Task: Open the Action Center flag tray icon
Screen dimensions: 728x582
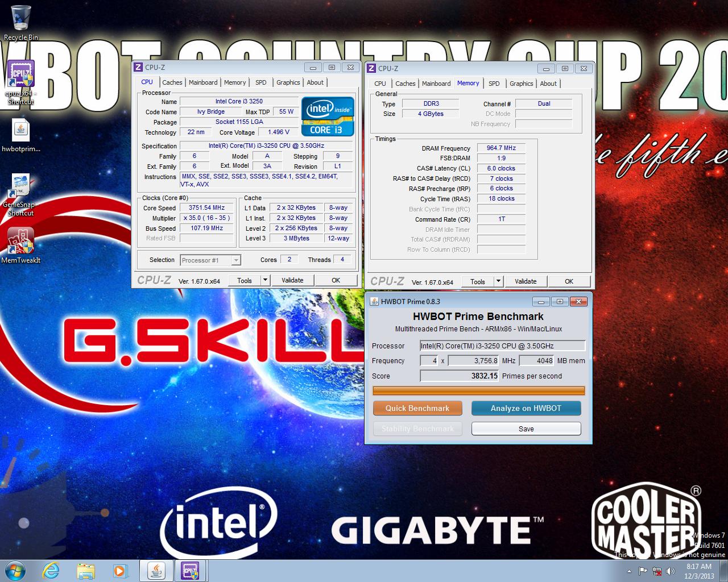Action: click(x=643, y=571)
